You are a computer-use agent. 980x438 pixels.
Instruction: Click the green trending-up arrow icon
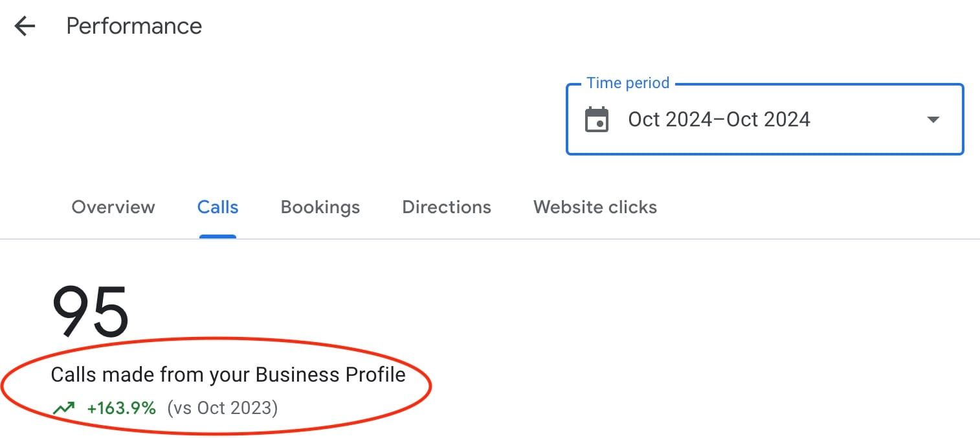63,408
